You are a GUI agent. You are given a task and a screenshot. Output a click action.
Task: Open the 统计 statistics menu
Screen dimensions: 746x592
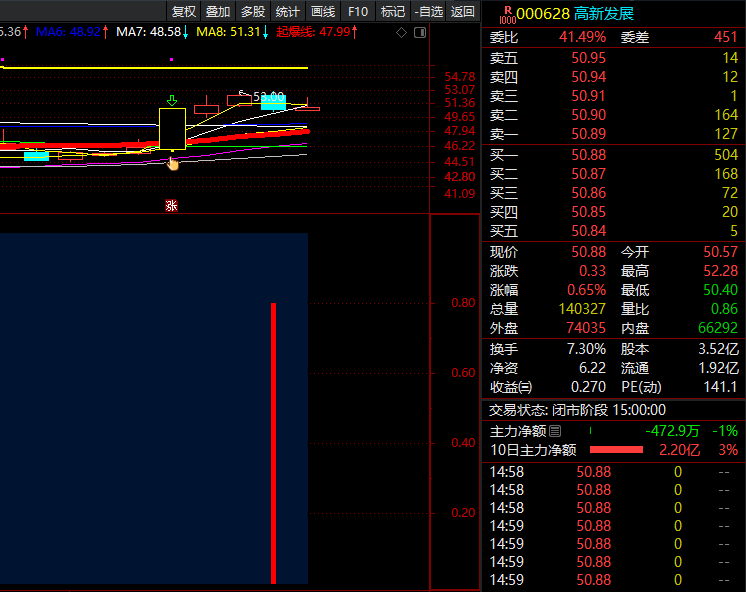[287, 12]
